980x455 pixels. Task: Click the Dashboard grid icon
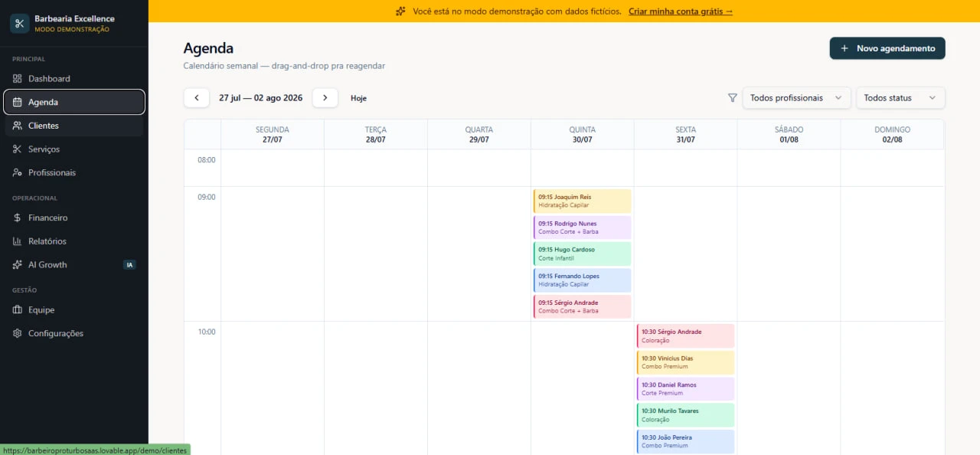17,79
